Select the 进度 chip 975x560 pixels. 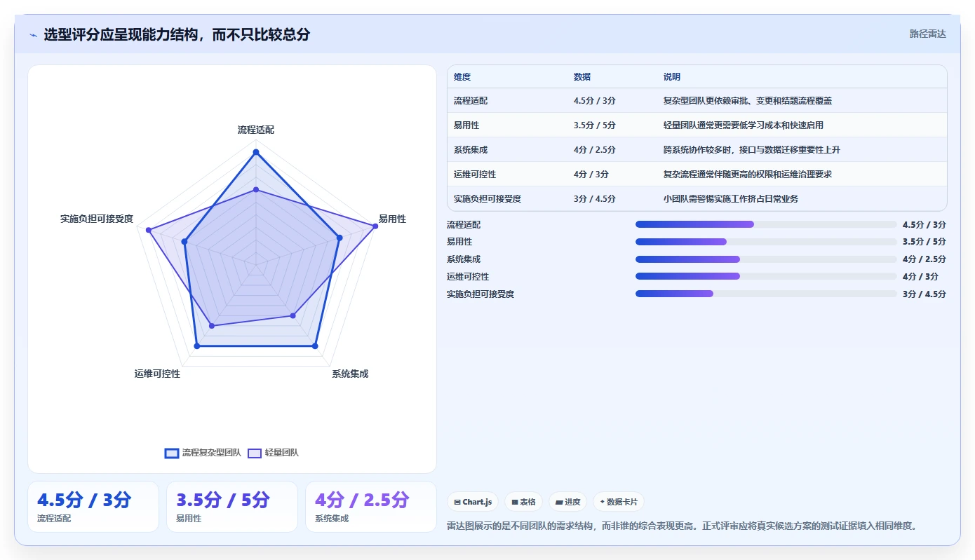[567, 502]
